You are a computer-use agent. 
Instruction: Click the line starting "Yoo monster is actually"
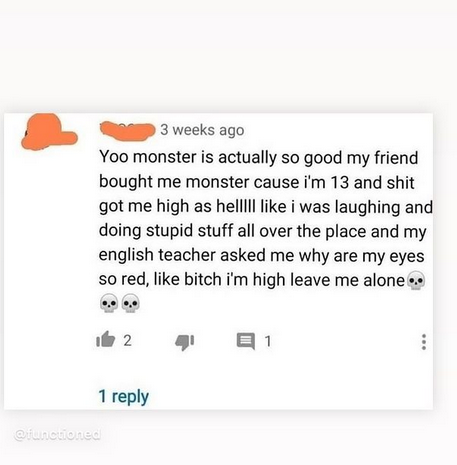[x=258, y=157]
